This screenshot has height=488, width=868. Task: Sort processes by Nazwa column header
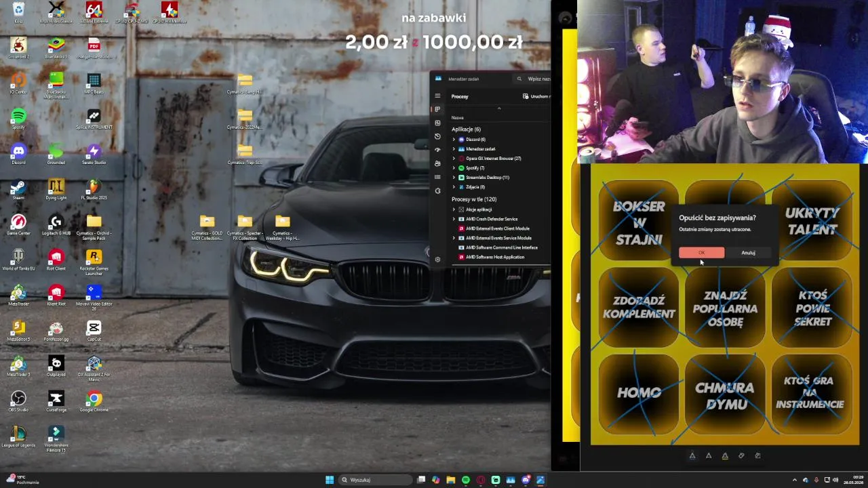click(458, 118)
